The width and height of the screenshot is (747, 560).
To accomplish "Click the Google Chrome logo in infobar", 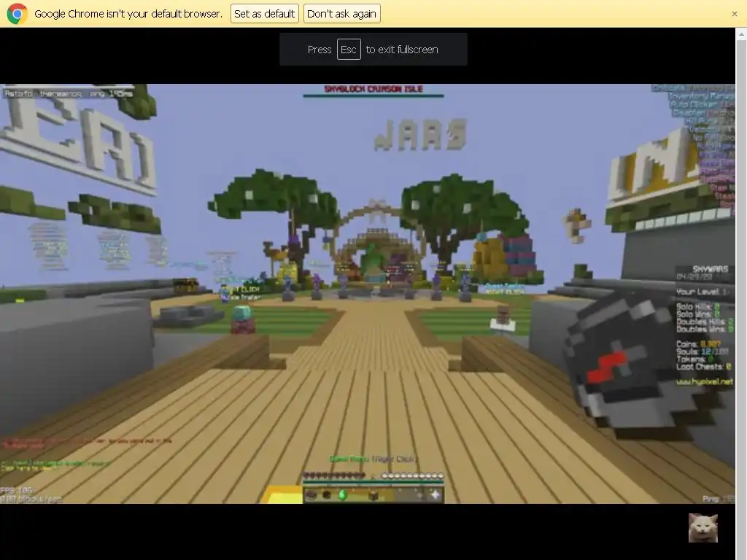I will [x=18, y=14].
